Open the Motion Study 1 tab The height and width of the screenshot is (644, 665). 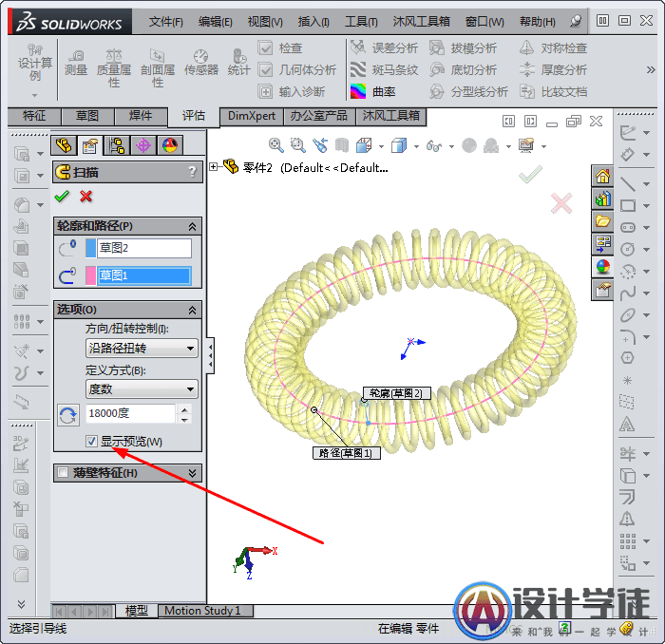tap(205, 611)
